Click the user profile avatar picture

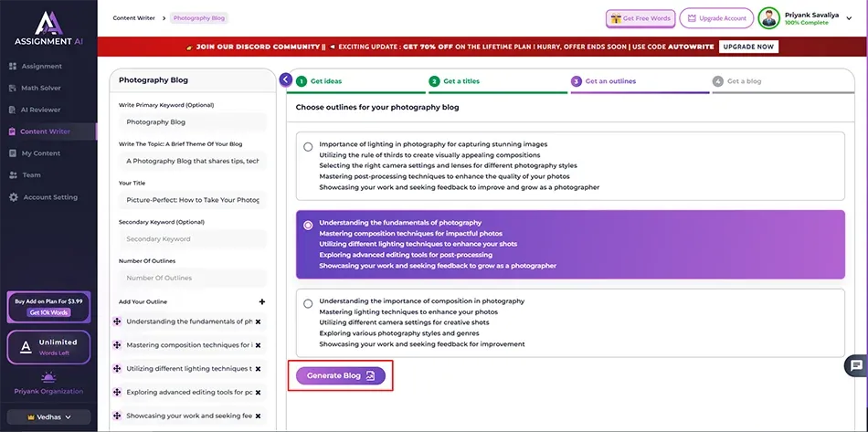(x=769, y=18)
